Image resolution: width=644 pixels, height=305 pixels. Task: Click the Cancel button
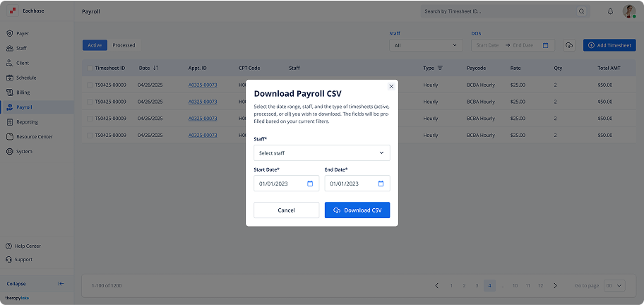(286, 210)
